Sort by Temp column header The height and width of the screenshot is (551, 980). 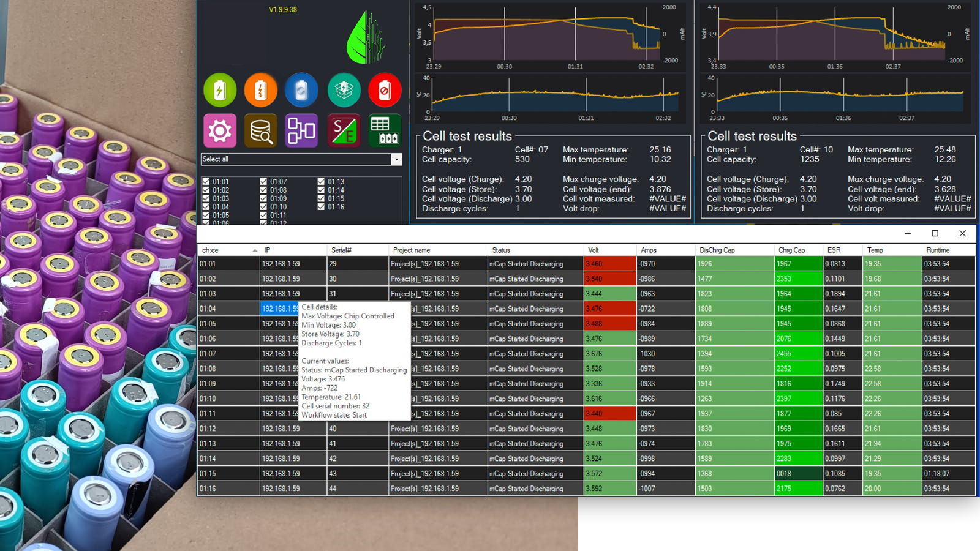point(892,250)
